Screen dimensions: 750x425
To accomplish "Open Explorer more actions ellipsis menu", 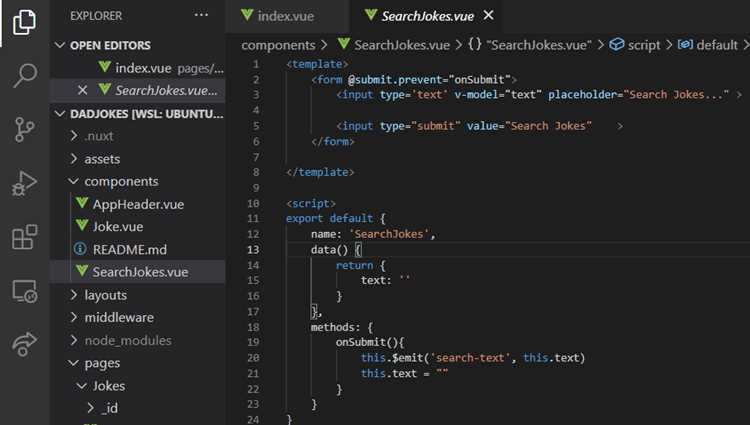I will pyautogui.click(x=201, y=15).
